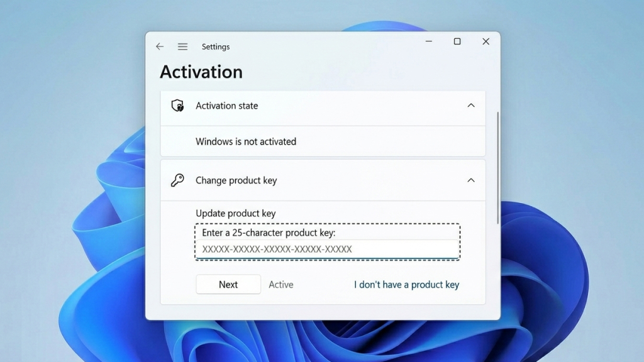644x362 pixels.
Task: Click the vertical scrollbar in Settings
Action: (x=498, y=167)
